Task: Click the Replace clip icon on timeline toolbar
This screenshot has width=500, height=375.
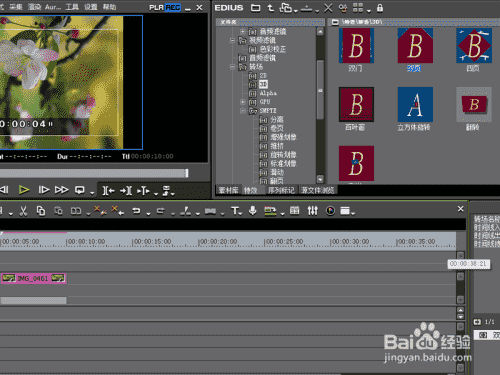Action: [76, 211]
